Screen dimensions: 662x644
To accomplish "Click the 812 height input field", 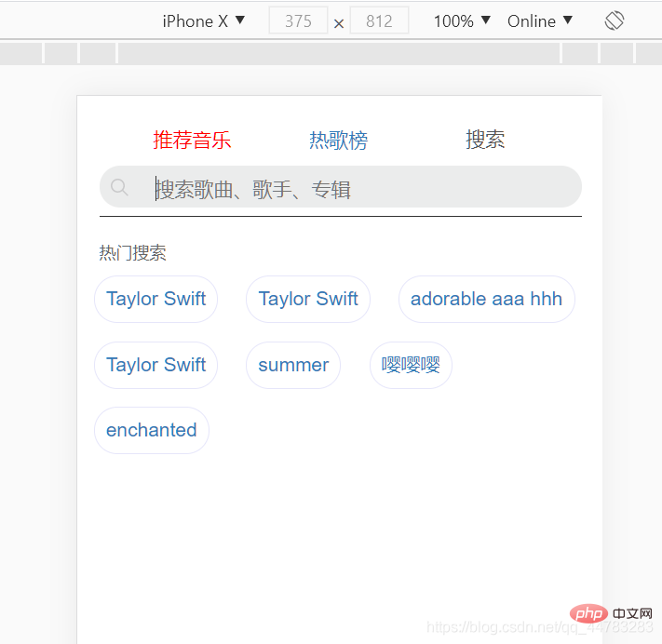I will [379, 20].
